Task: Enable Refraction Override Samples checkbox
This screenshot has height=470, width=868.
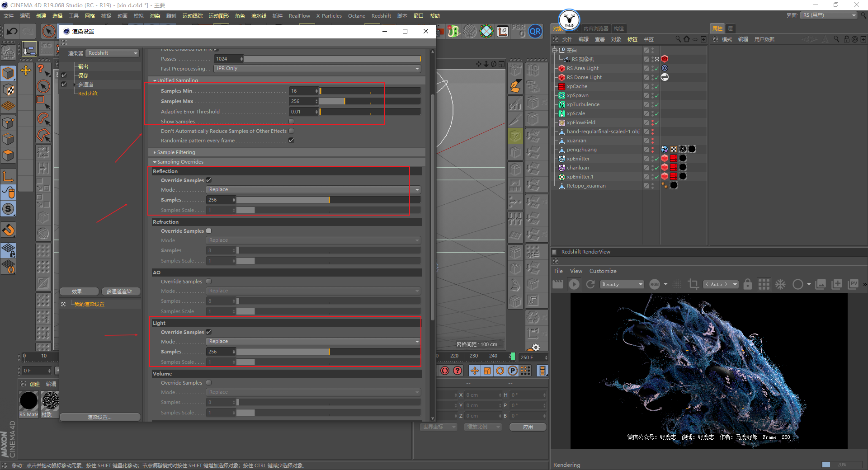Action: (209, 231)
